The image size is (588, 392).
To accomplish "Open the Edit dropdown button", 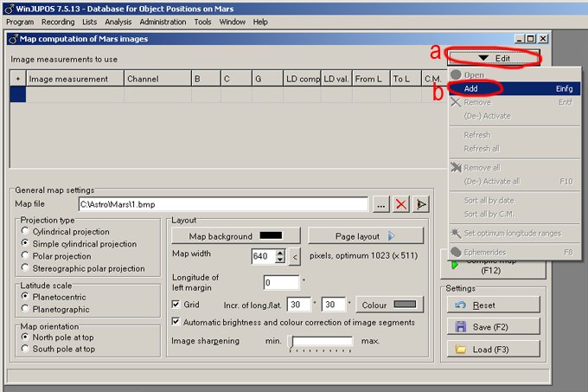I will (x=494, y=58).
